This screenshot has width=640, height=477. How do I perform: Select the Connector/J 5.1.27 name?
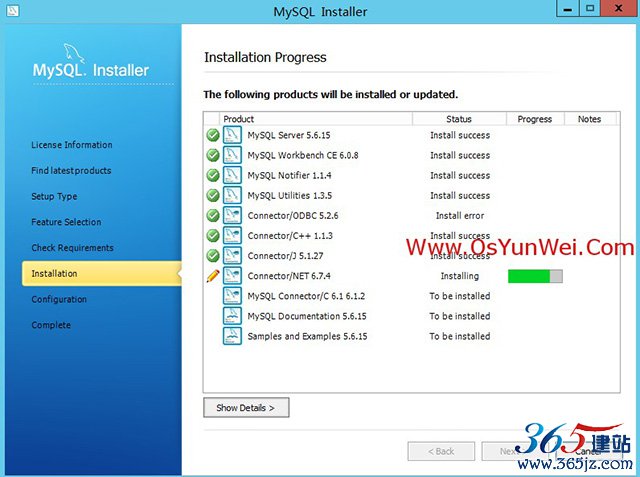(x=285, y=256)
